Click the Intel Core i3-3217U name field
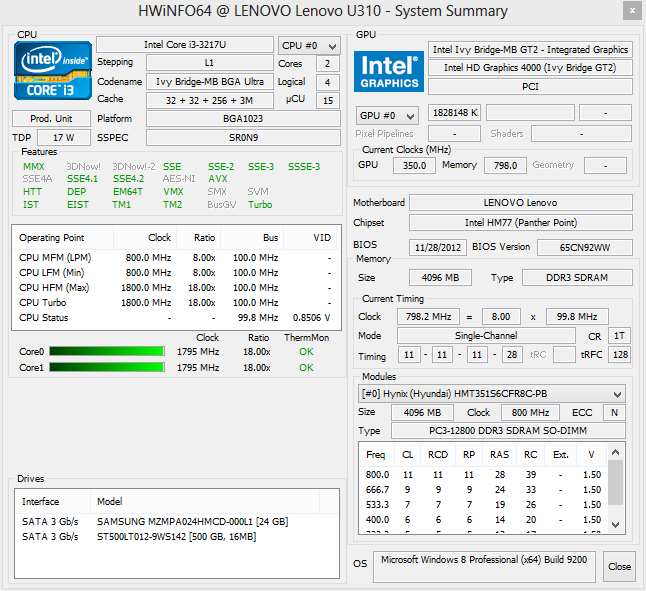Screen dimensions: 646x591 point(184,45)
